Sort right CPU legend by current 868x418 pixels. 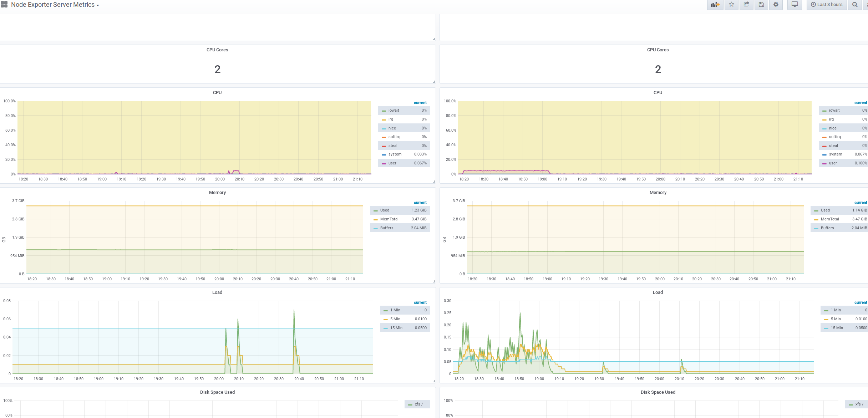860,103
